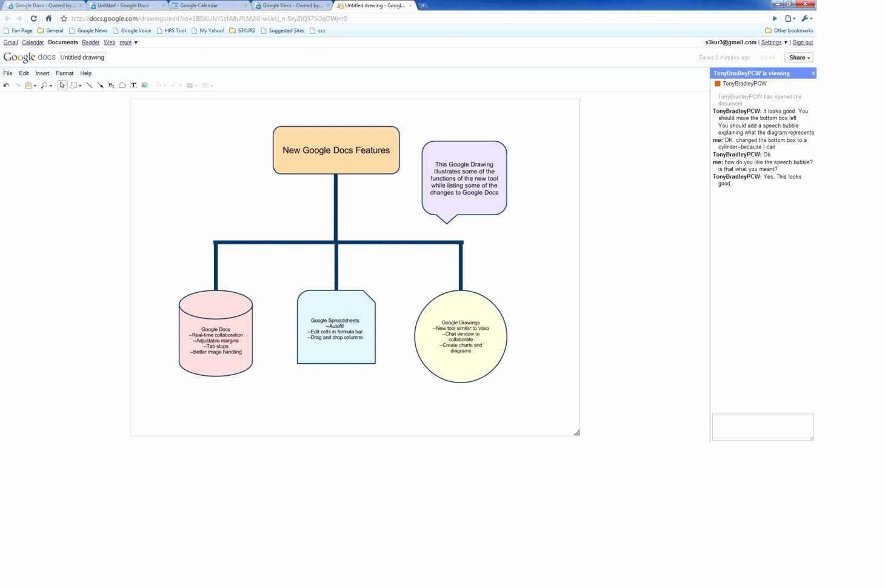This screenshot has height=588, width=885.
Task: Open the Zoom tool
Action: click(44, 85)
